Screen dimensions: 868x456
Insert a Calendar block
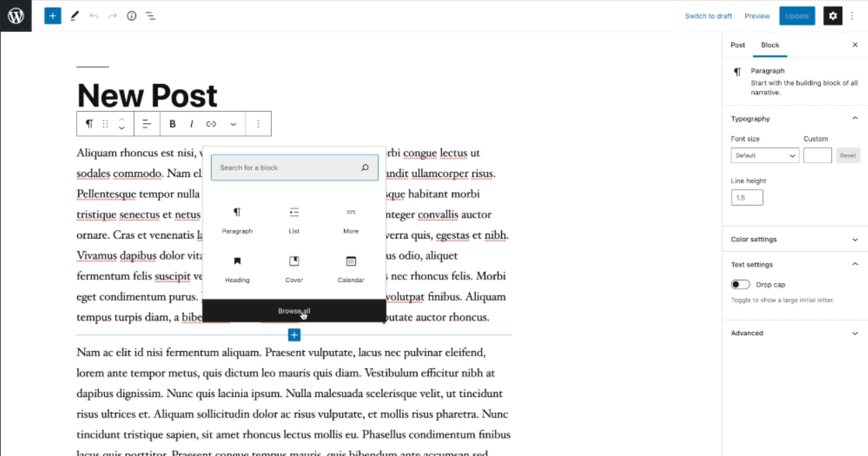(x=351, y=269)
